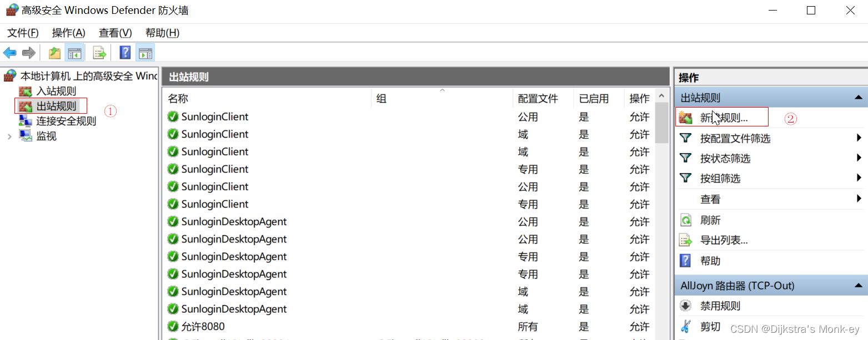Viewport: 868px width, 340px height.
Task: Expand the 监视 tree node
Action: tap(10, 136)
